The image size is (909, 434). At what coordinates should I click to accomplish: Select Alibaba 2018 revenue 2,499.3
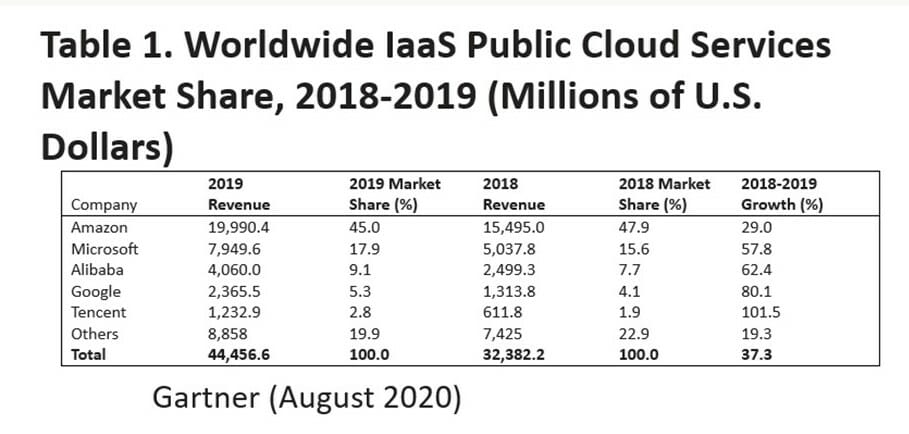[508, 270]
